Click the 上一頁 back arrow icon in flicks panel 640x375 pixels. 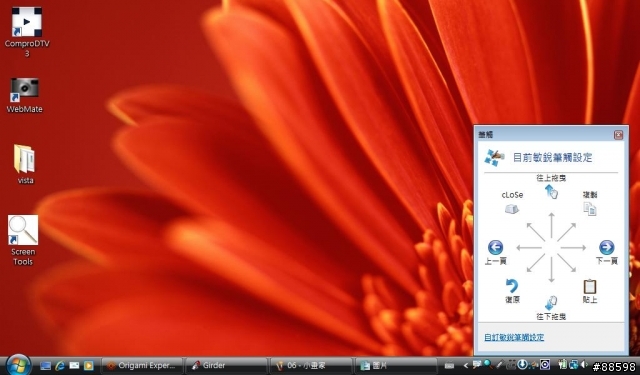495,247
